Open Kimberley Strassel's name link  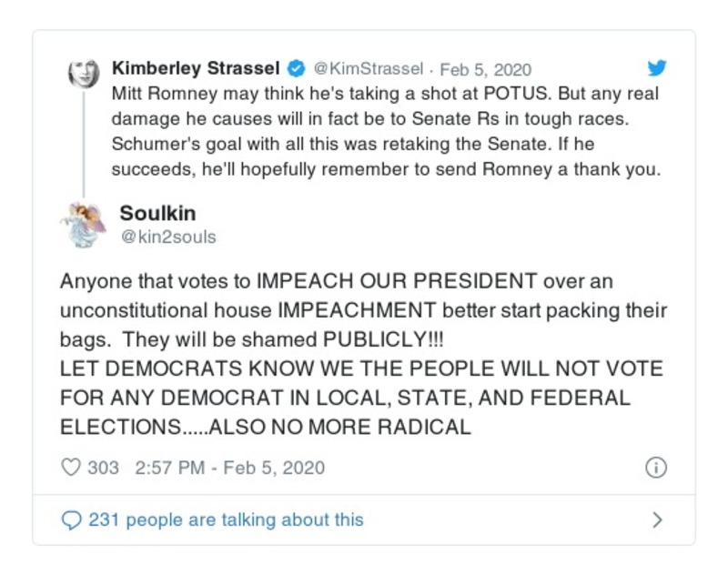click(195, 69)
